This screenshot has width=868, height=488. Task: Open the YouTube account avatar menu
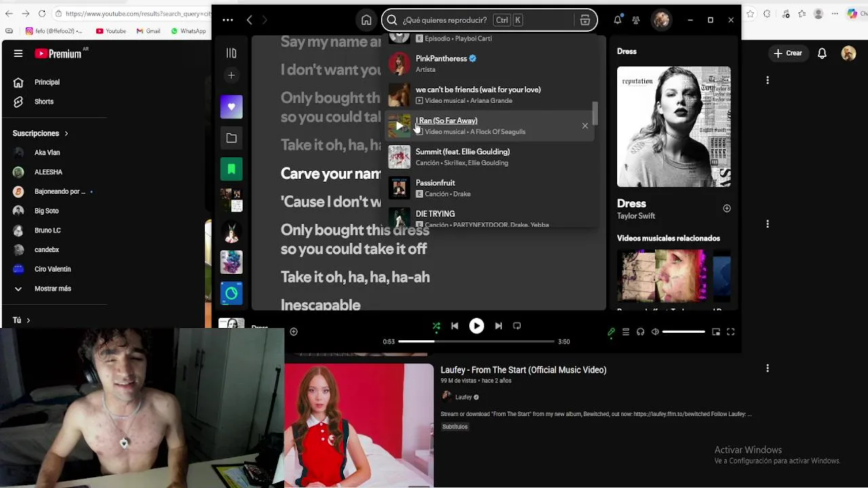tap(848, 53)
